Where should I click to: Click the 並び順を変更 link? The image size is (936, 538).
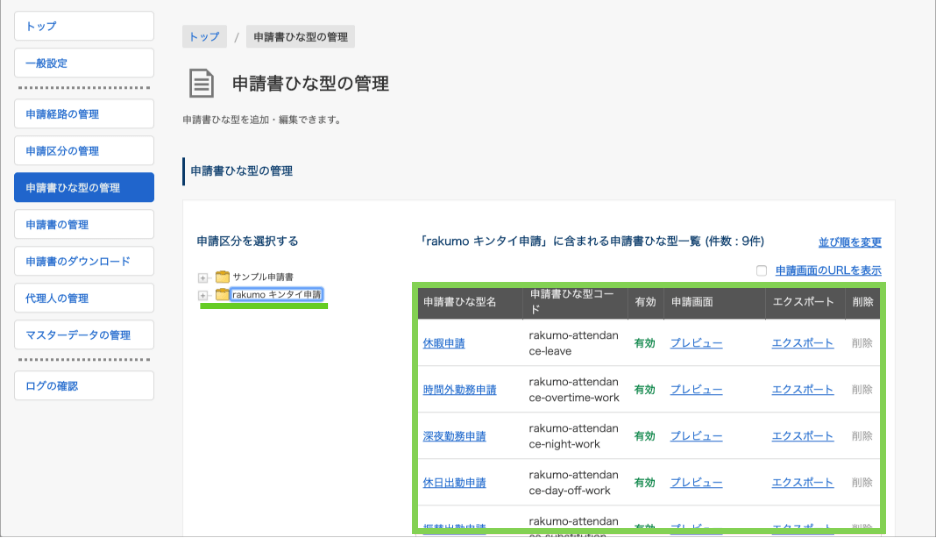850,242
